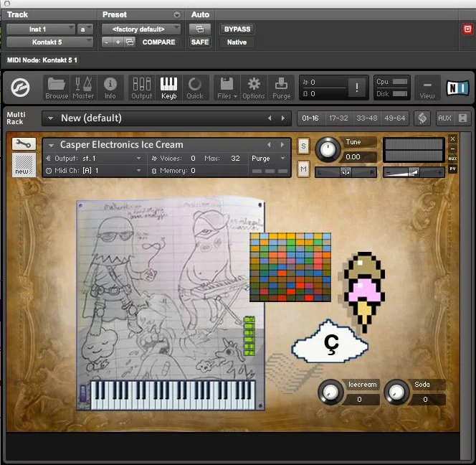Click the instrument volume slider

pos(414,172)
